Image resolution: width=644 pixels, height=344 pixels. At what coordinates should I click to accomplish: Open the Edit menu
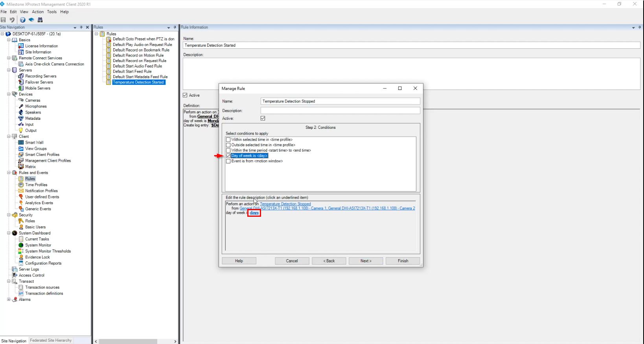(13, 12)
